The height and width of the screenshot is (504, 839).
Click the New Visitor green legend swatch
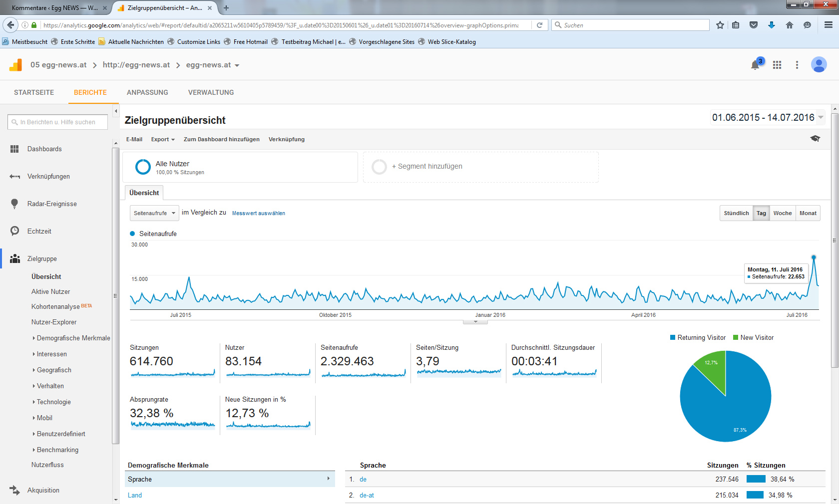point(736,338)
